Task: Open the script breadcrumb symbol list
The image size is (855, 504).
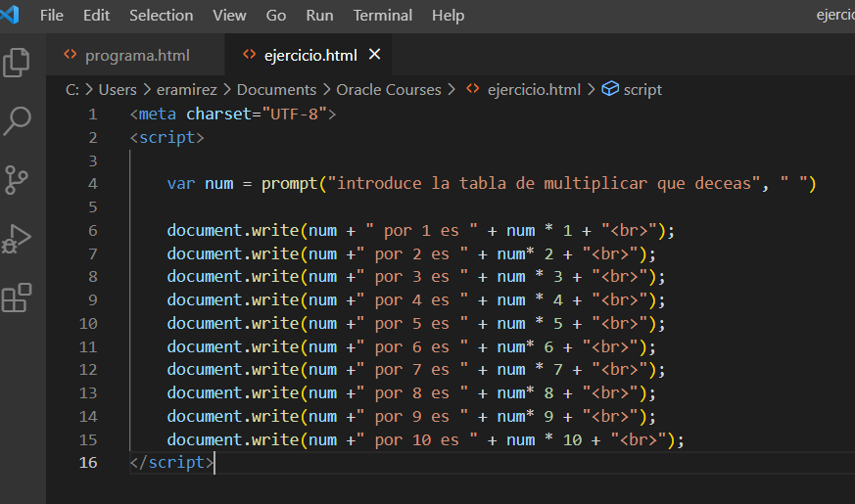Action: point(642,89)
